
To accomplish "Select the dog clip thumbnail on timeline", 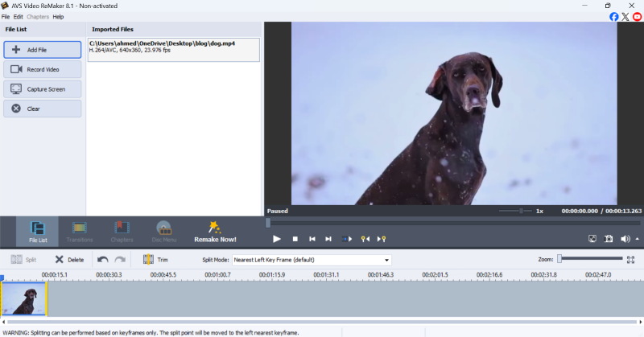I will (24, 299).
